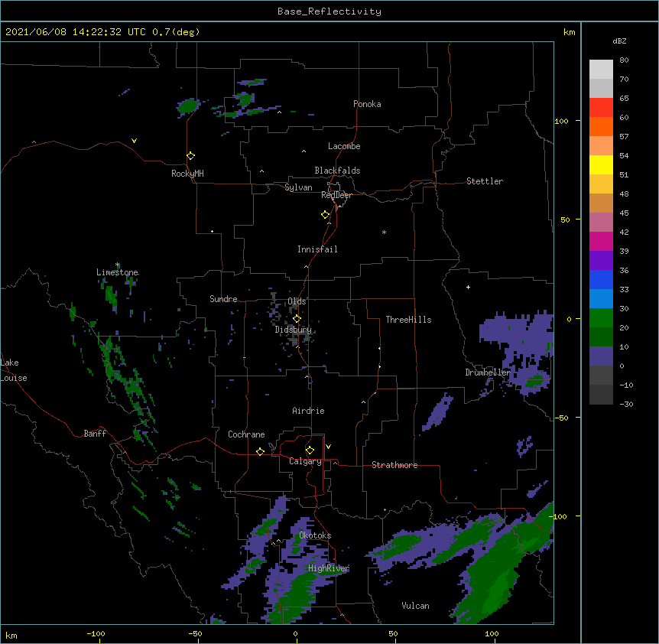659x644 pixels.
Task: Click the Banff label
Action: 95,434
